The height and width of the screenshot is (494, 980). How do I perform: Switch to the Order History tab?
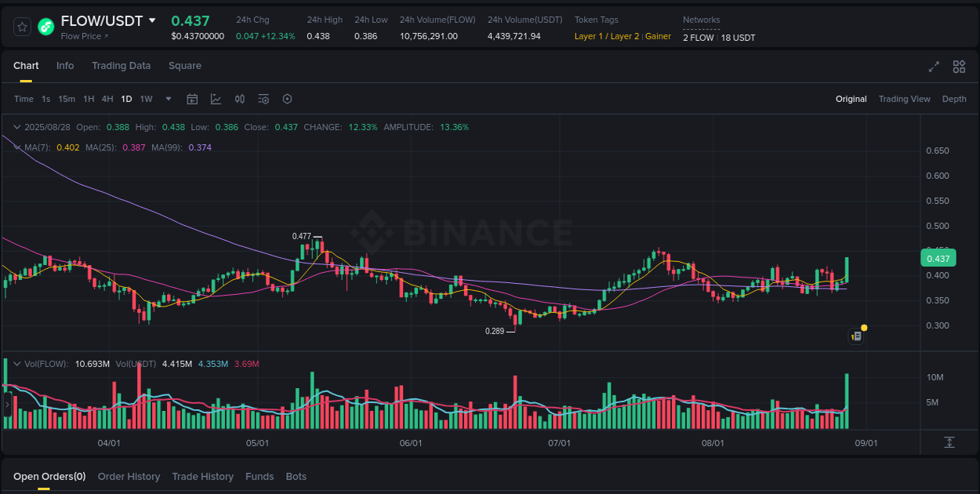129,476
